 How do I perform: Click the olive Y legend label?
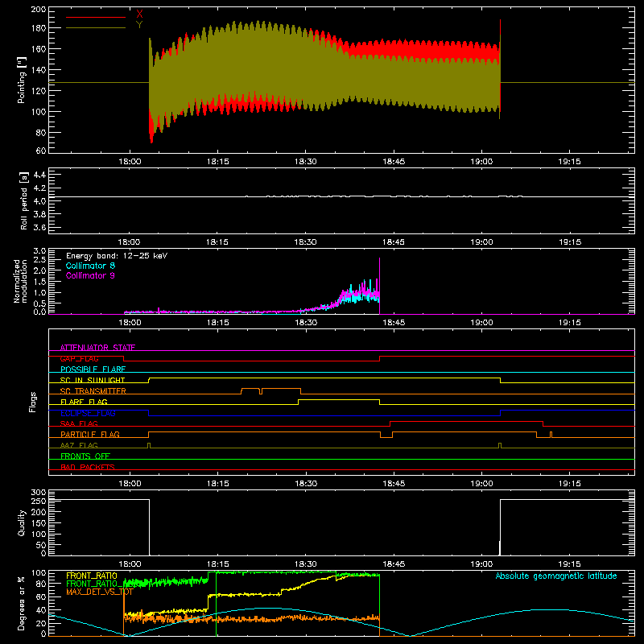tap(139, 25)
